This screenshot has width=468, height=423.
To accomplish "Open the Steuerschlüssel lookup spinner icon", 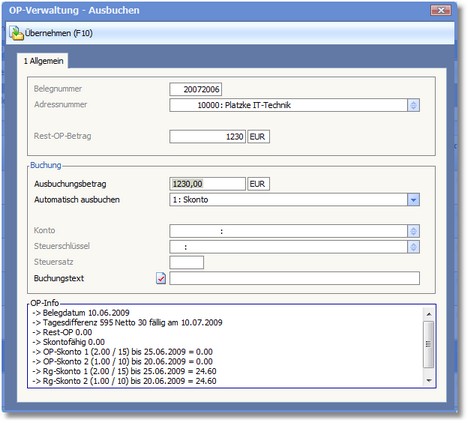I will (413, 247).
